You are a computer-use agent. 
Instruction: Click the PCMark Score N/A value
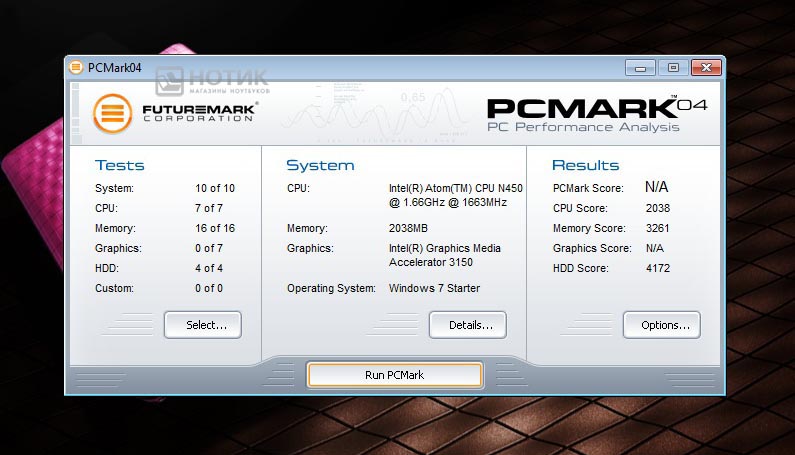656,187
